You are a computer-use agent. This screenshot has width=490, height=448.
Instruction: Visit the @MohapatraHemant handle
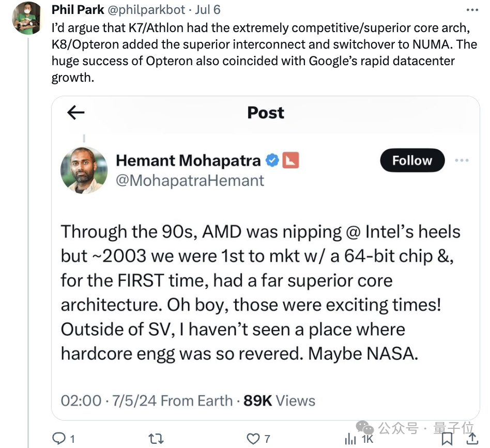[190, 181]
